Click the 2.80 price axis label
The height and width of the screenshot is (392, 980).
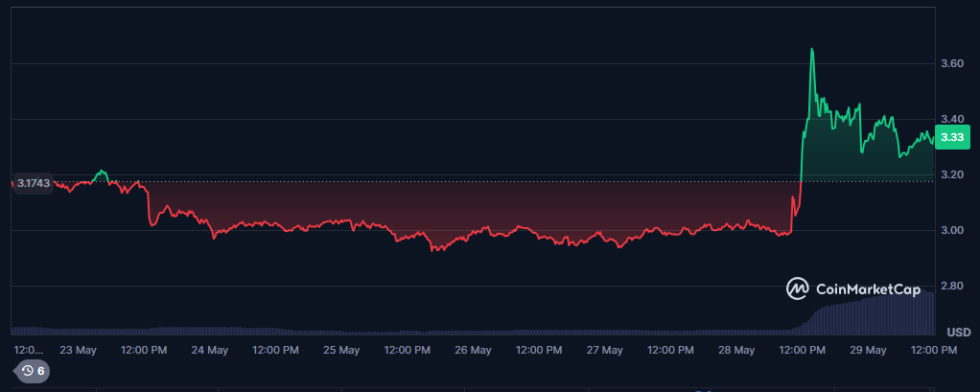coord(952,287)
